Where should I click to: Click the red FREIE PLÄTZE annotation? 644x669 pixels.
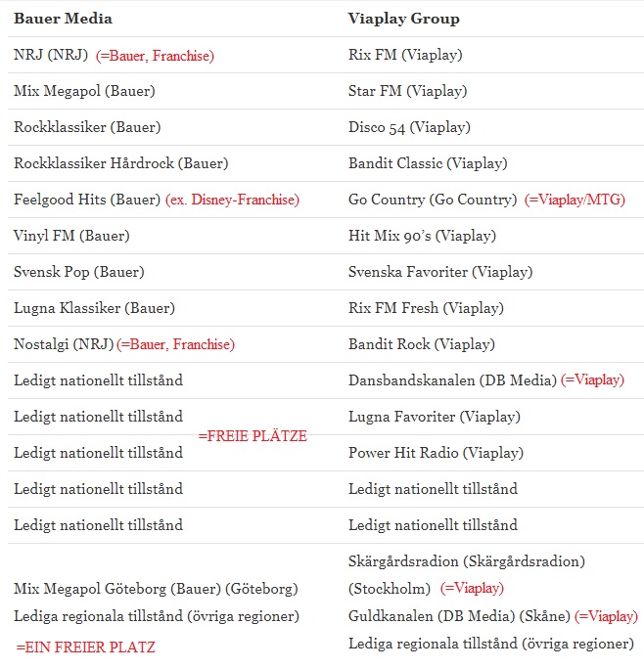point(253,436)
